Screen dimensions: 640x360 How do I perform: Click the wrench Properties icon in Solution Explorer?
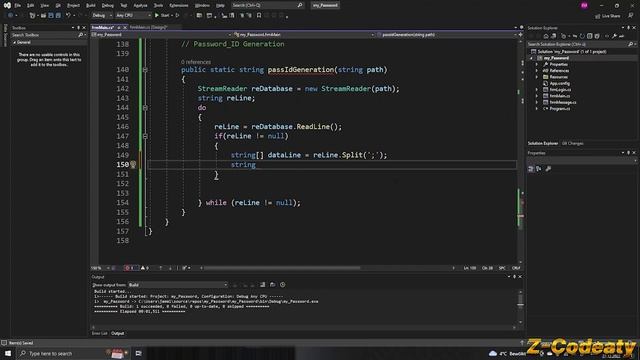(x=614, y=36)
